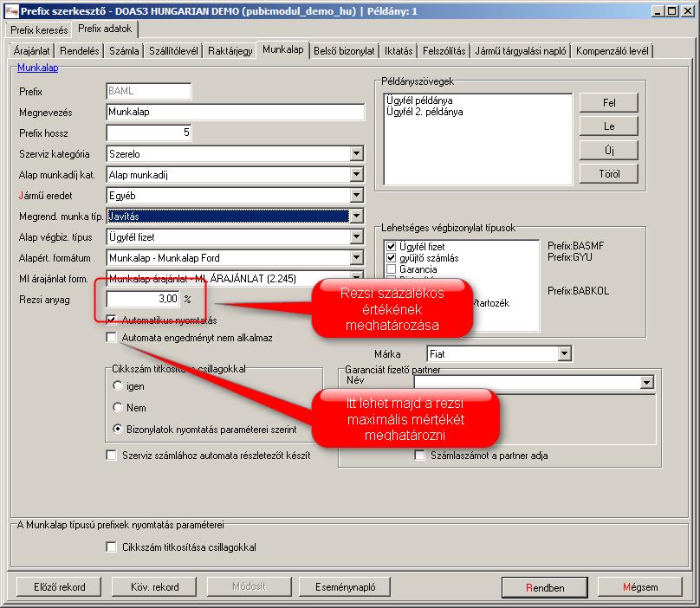Select the Jármű tárgyalási napló tab

coord(521,51)
